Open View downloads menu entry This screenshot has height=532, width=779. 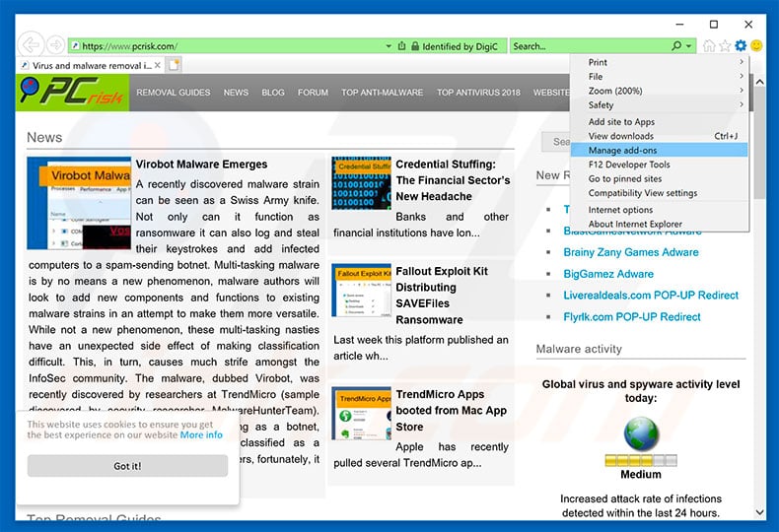click(x=659, y=136)
